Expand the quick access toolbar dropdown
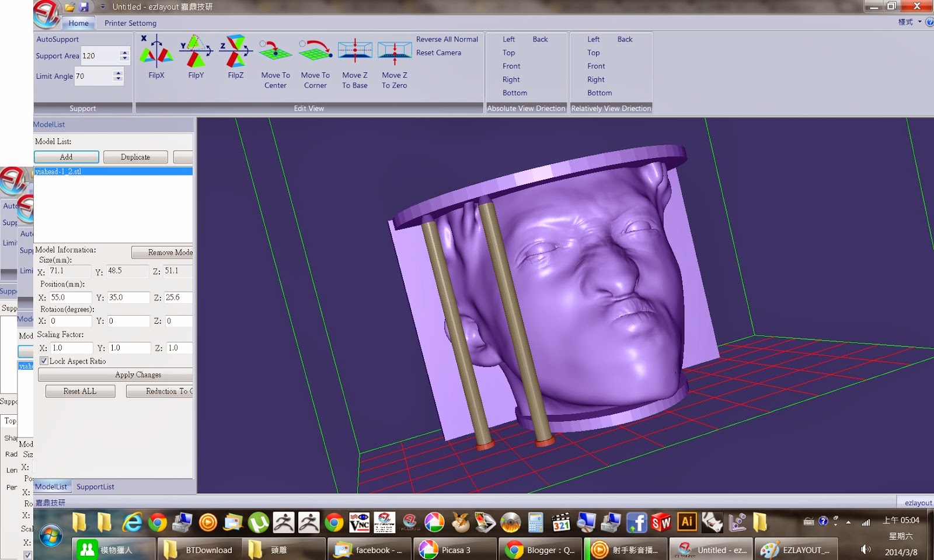The image size is (934, 560). pos(103,7)
